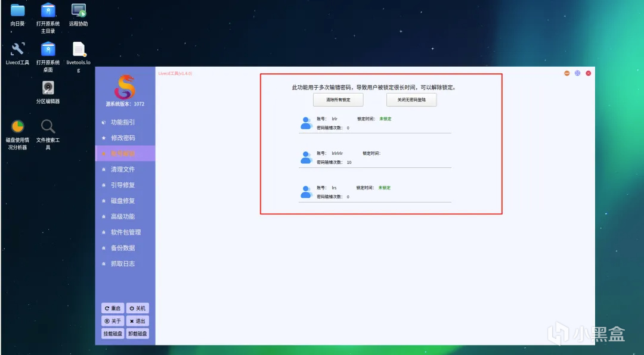Open 备份数据 in the sidebar
The image size is (644, 355).
(125, 248)
